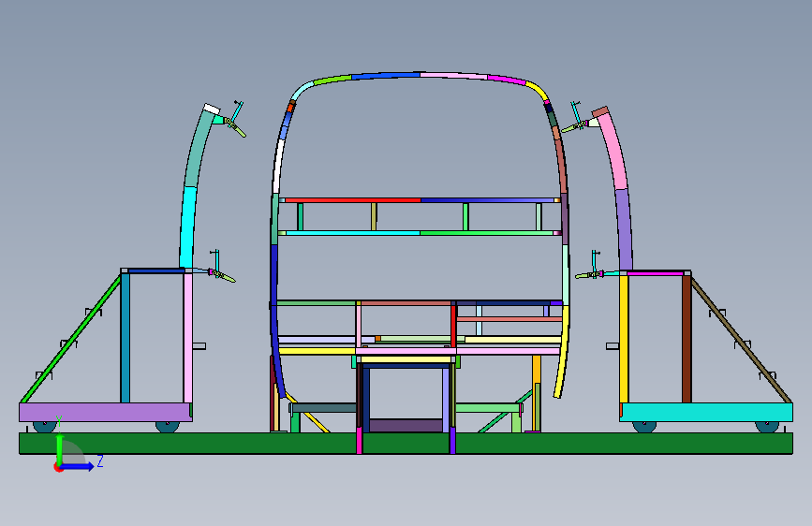Select the lime green segment on ring's top-left

tap(333, 80)
